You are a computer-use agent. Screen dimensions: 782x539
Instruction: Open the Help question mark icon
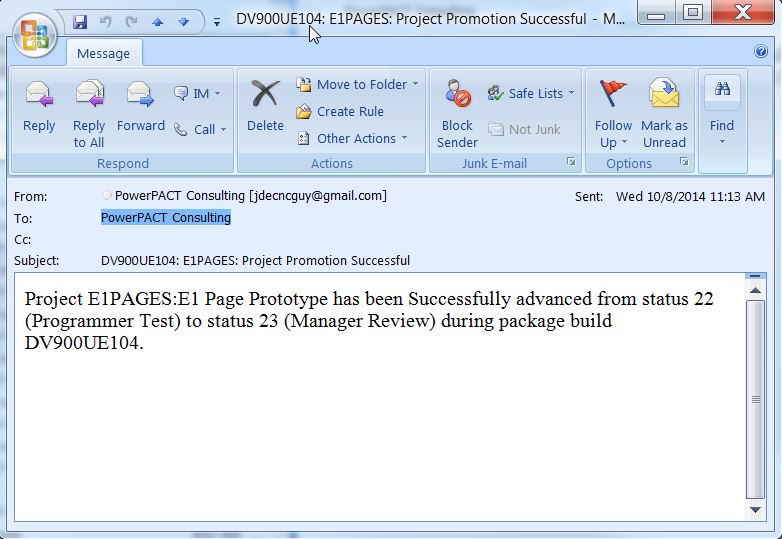(x=761, y=51)
